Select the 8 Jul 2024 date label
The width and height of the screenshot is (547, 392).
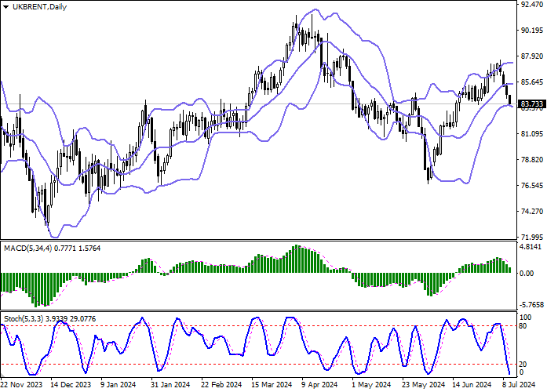click(519, 385)
